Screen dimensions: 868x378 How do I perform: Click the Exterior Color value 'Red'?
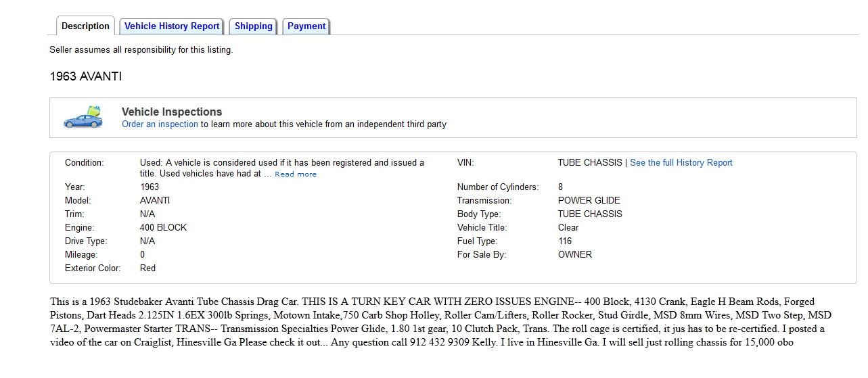tap(147, 268)
